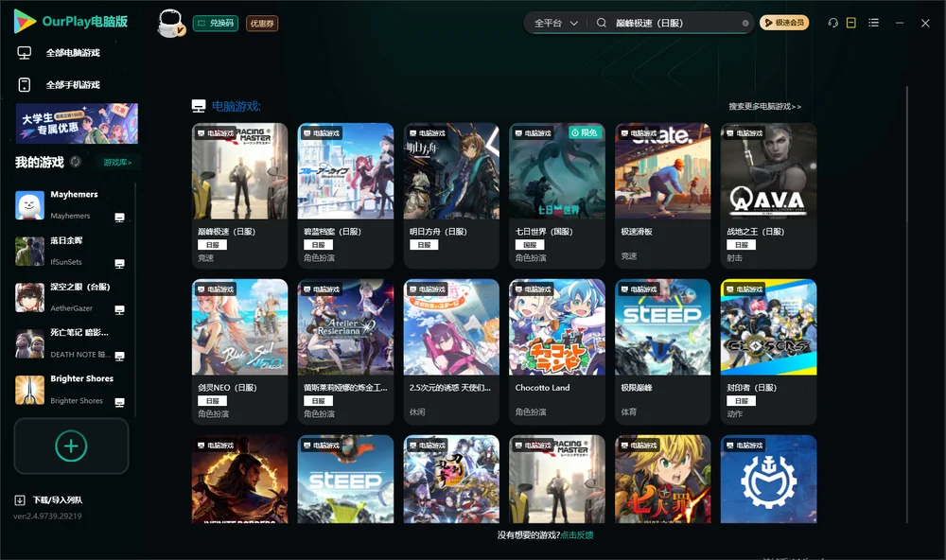The height and width of the screenshot is (560, 946).
Task: Open the blue gear anchor game thumbnail
Action: (x=768, y=480)
